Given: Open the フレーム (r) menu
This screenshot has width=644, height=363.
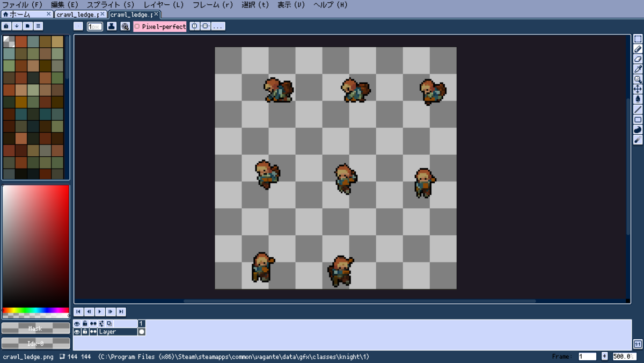Looking at the screenshot, I should point(213,5).
